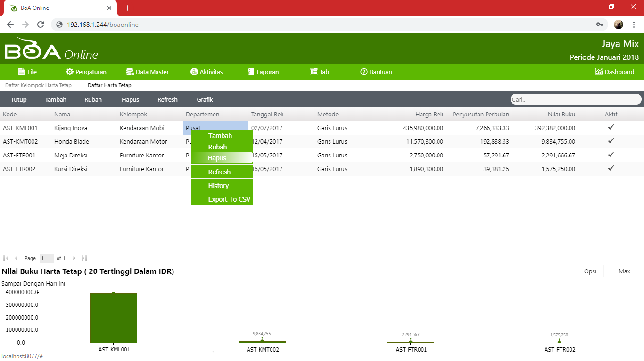
Task: Expand the Opsi dropdown arrow
Action: click(607, 271)
